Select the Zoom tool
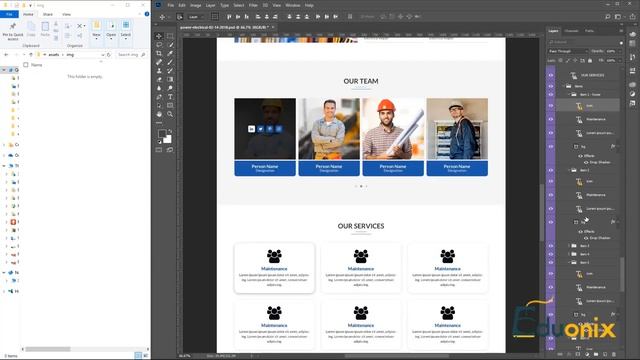The width and height of the screenshot is (640, 360). [x=170, y=114]
